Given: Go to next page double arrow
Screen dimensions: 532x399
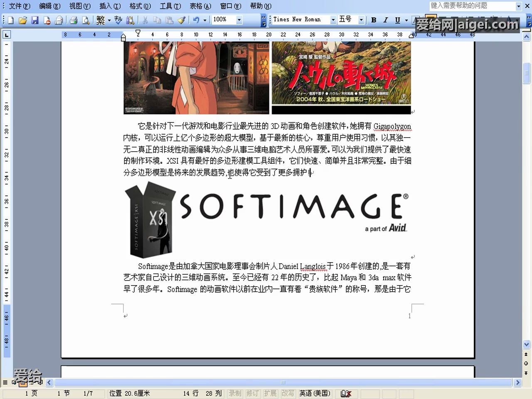Looking at the screenshot, I should tap(526, 373).
